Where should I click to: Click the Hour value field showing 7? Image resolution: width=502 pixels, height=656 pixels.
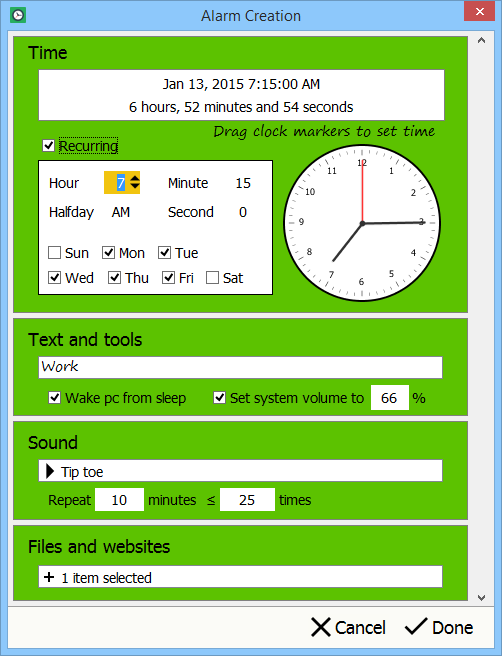[120, 183]
